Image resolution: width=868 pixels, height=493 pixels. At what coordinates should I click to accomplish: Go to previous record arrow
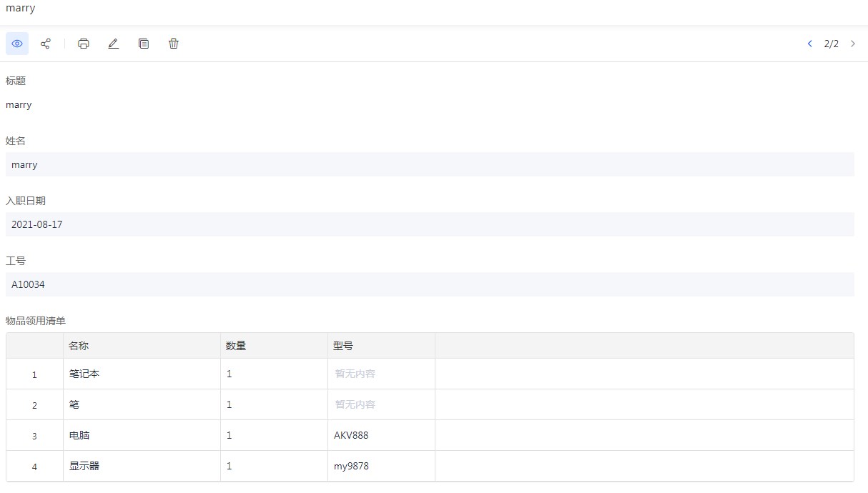pos(810,44)
